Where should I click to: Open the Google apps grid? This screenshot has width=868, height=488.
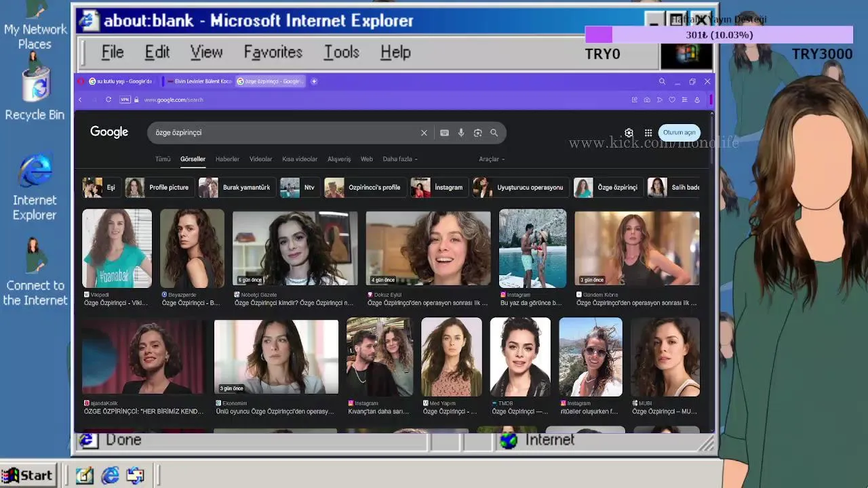648,133
